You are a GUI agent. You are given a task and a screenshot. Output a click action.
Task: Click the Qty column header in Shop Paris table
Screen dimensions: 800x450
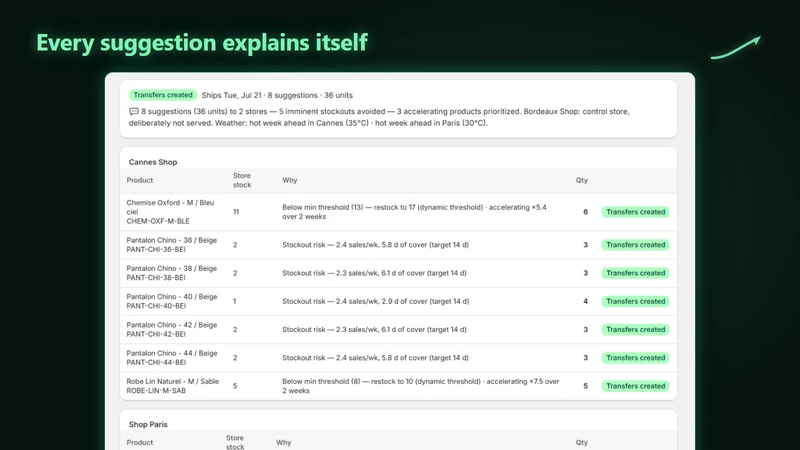click(582, 442)
